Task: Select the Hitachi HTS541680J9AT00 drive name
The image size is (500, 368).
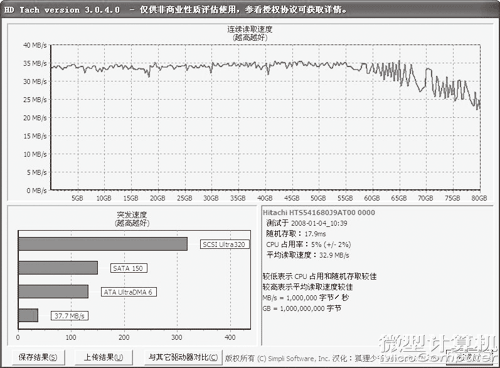Action: [319, 213]
